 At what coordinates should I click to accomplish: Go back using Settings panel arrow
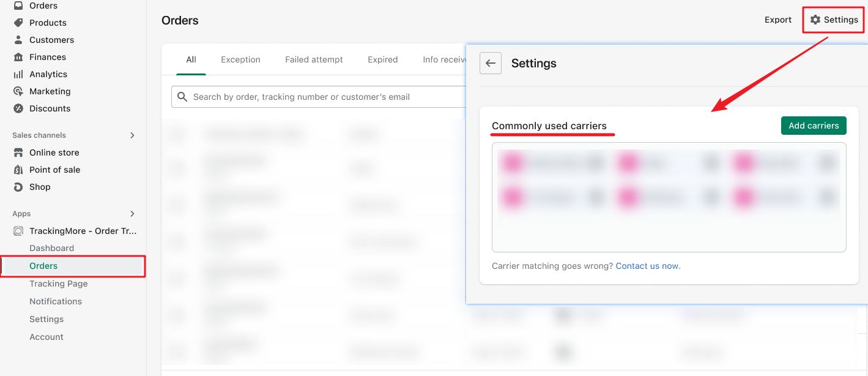pyautogui.click(x=491, y=63)
